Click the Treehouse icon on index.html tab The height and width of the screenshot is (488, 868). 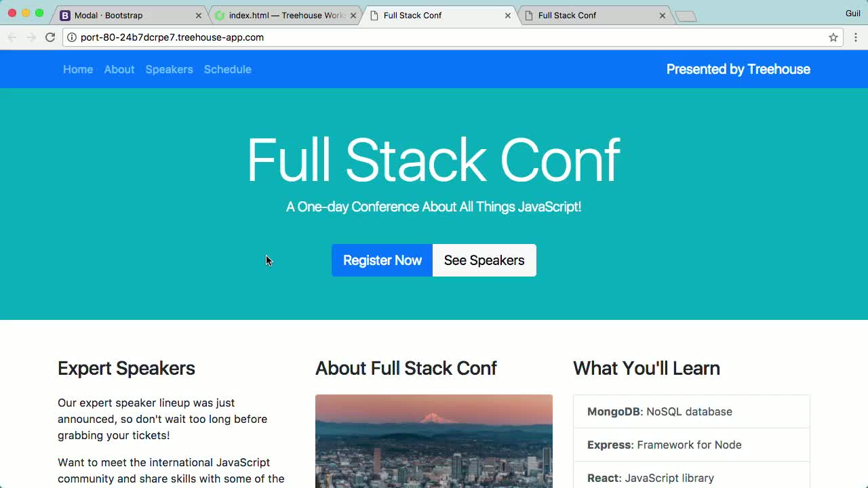click(x=218, y=15)
